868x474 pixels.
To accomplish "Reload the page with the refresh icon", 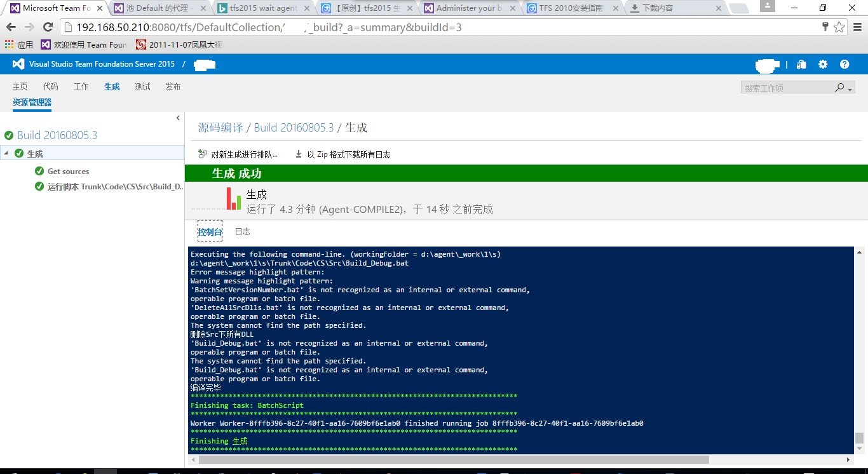I will (x=48, y=27).
